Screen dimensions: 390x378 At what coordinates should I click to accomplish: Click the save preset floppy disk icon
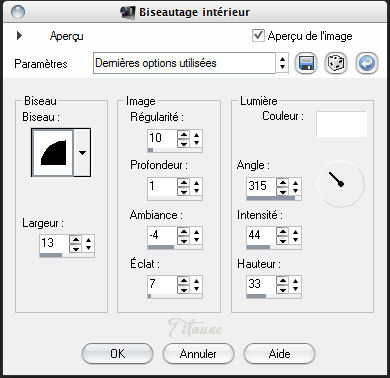point(306,63)
